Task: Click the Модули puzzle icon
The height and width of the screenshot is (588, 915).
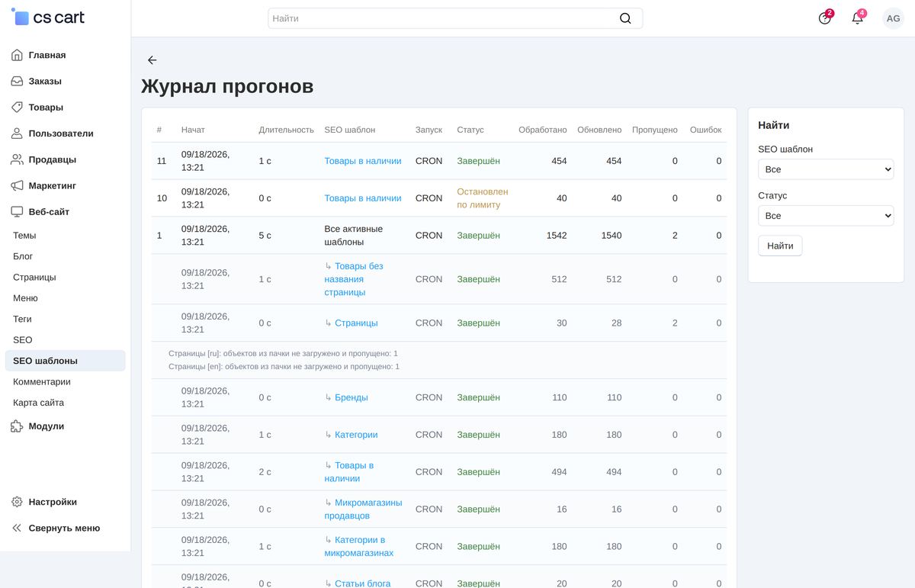Action: pos(17,426)
